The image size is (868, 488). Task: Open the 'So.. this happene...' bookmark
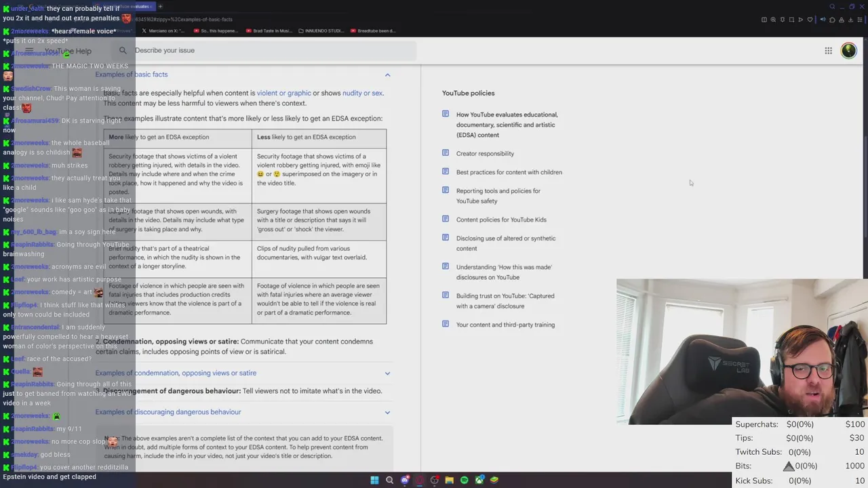pos(216,30)
